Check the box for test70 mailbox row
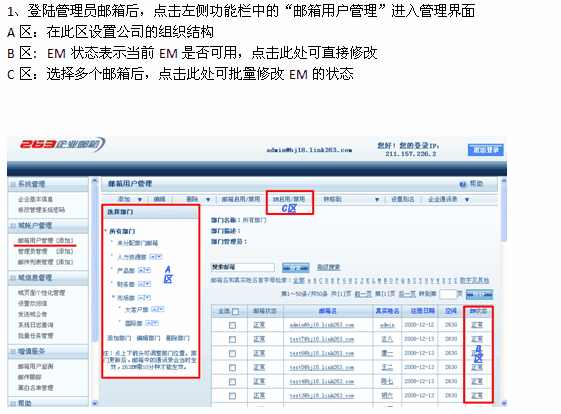The width and height of the screenshot is (561, 414). click(x=233, y=339)
